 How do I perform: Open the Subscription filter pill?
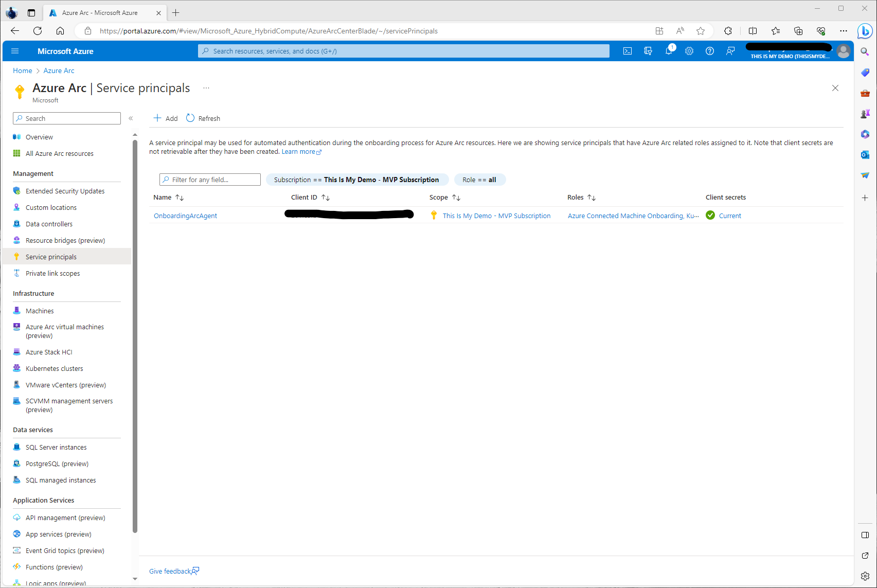[x=356, y=180]
